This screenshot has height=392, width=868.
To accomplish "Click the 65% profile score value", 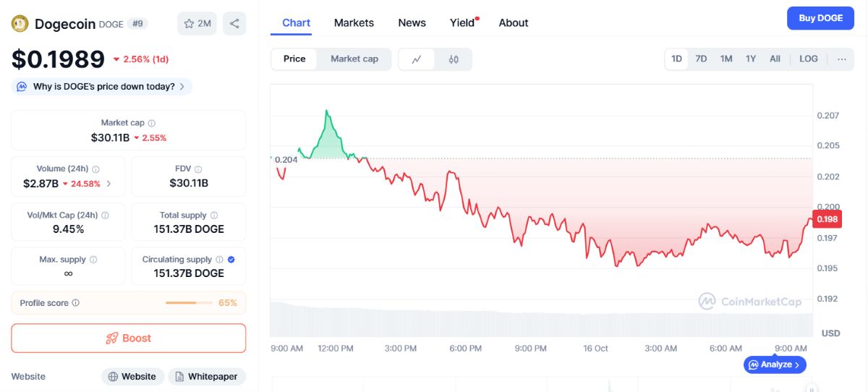I will [228, 303].
